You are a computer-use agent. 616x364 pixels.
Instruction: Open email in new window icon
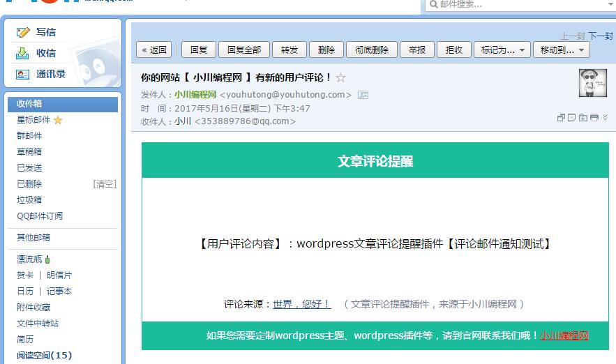click(x=561, y=117)
